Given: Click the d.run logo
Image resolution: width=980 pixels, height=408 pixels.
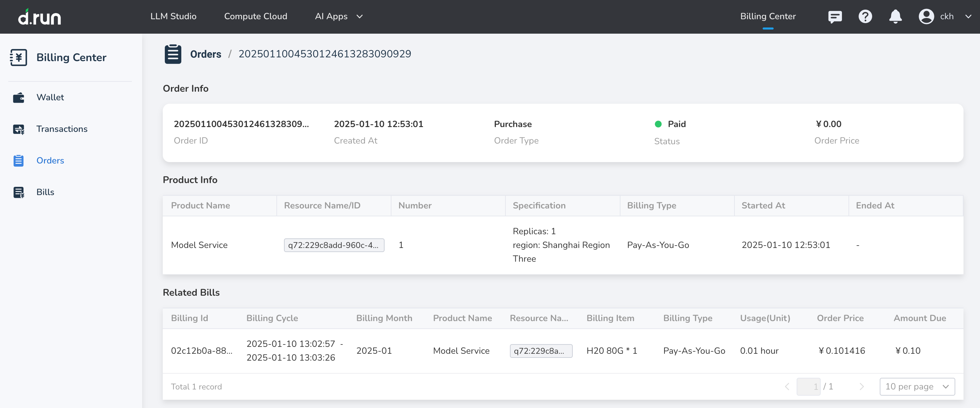Looking at the screenshot, I should 39,17.
